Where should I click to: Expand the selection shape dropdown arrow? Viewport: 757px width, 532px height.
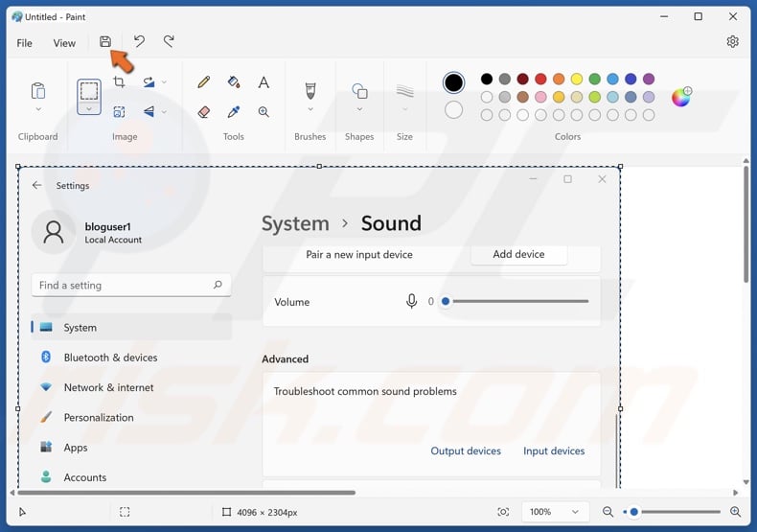(x=89, y=109)
